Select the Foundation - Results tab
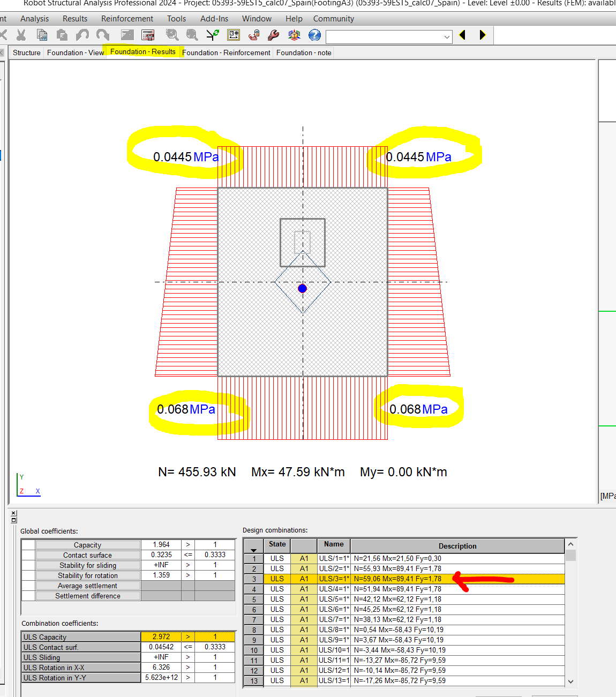This screenshot has height=697, width=616. 143,52
